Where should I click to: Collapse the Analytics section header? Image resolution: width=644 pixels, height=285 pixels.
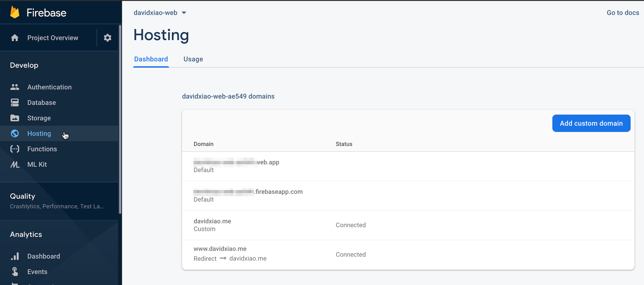[x=26, y=234]
